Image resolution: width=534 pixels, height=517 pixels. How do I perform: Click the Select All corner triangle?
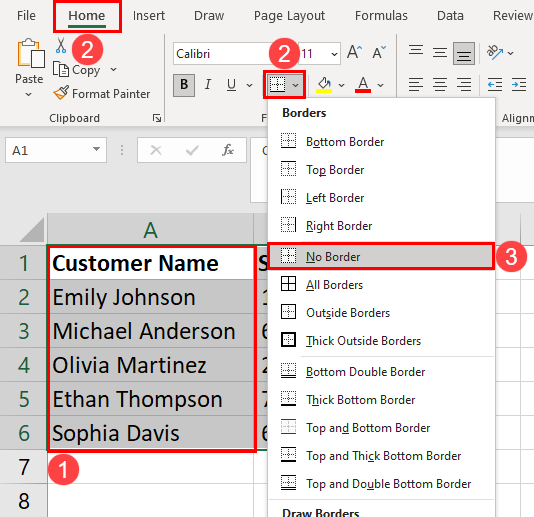click(x=32, y=230)
